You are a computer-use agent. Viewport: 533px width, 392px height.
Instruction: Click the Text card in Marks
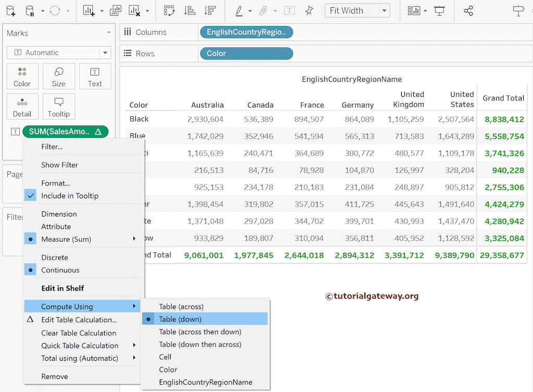pos(95,77)
